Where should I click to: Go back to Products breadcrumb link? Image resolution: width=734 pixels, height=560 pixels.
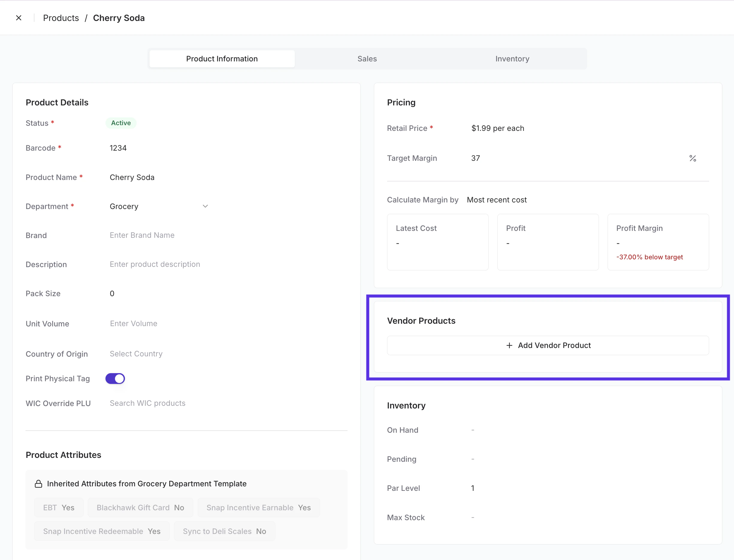click(x=61, y=18)
